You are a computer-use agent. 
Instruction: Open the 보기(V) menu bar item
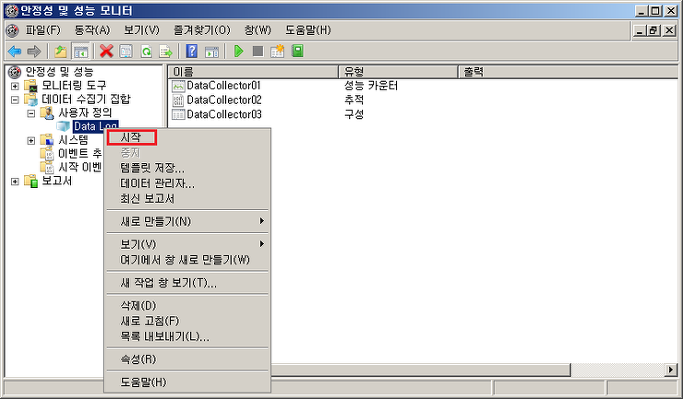[x=142, y=30]
